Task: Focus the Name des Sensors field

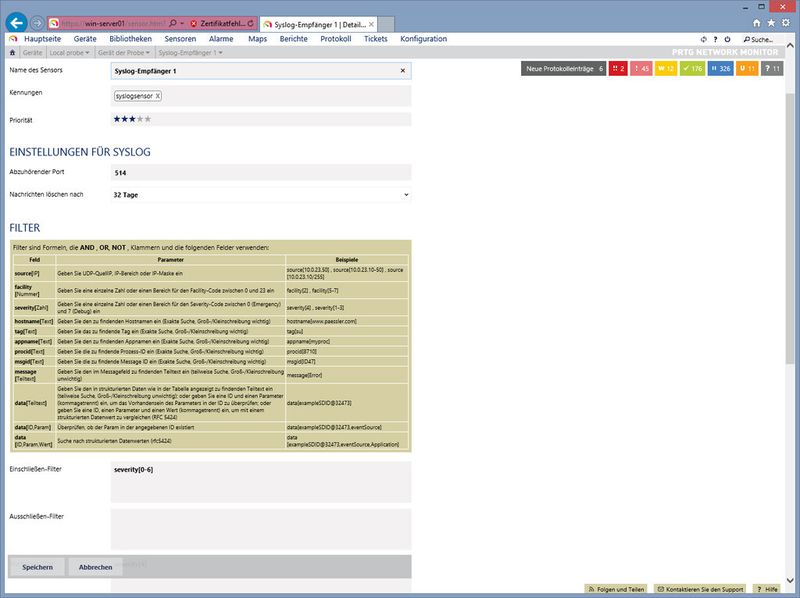Action: coord(261,71)
